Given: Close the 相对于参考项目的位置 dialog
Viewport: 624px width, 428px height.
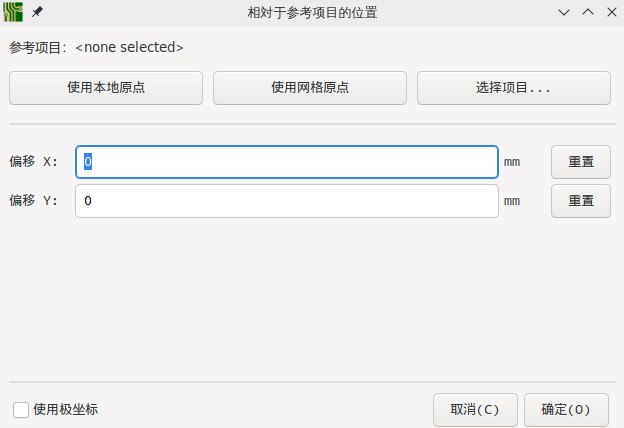Looking at the screenshot, I should pos(612,12).
